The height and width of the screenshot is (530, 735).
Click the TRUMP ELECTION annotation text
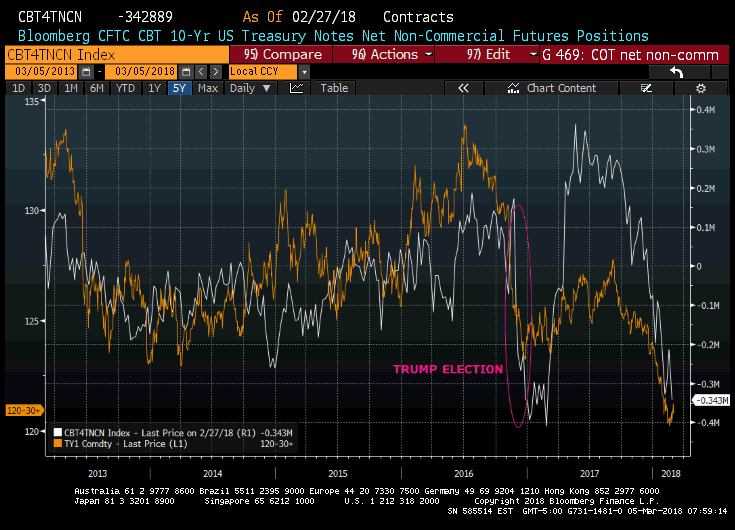pyautogui.click(x=448, y=369)
